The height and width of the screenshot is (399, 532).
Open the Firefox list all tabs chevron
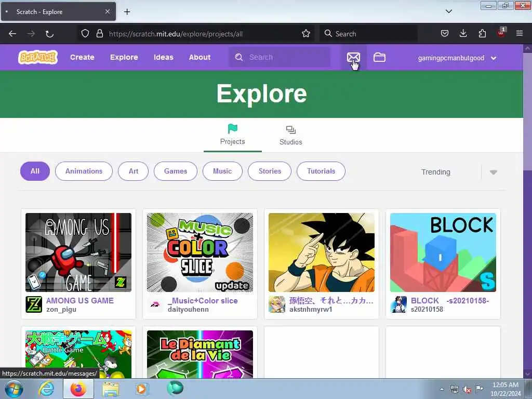pyautogui.click(x=448, y=11)
